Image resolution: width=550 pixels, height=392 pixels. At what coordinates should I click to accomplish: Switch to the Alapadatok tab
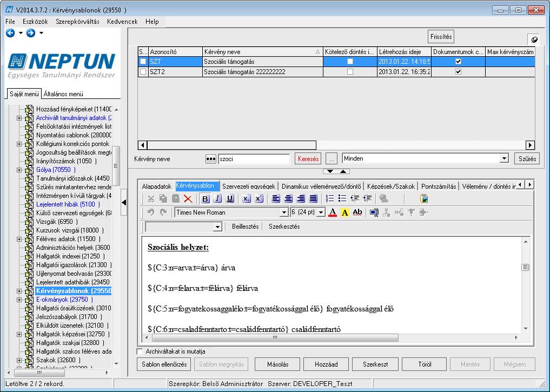(156, 187)
